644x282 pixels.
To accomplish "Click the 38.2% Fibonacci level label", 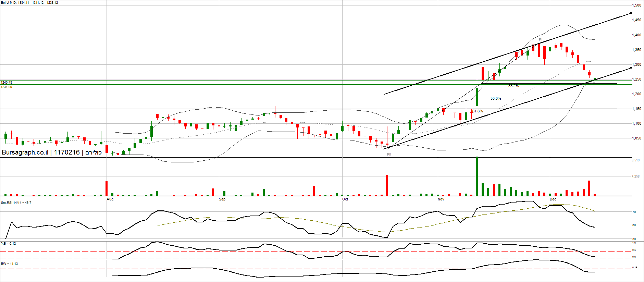I will tap(513, 86).
